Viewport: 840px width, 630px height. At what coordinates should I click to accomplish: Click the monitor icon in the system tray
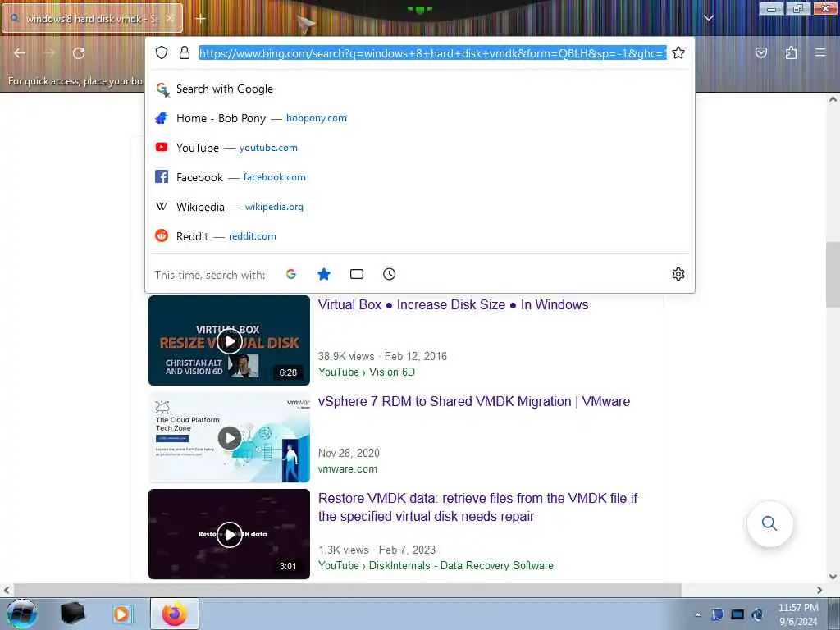(737, 614)
